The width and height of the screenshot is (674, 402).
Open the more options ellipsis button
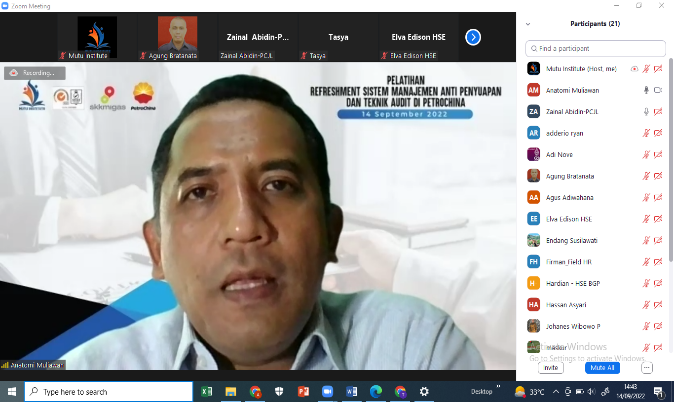(x=647, y=367)
